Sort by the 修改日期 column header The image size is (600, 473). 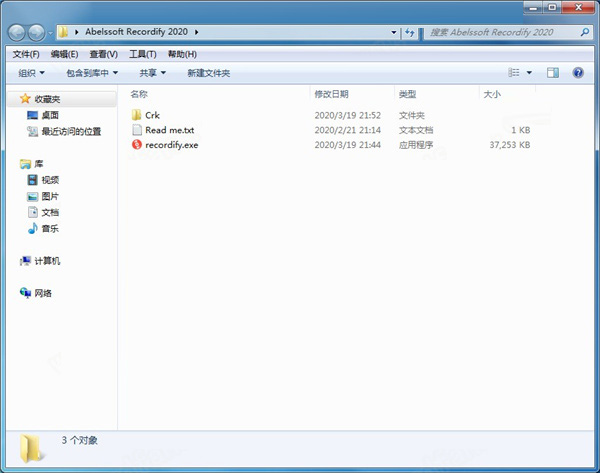[331, 94]
